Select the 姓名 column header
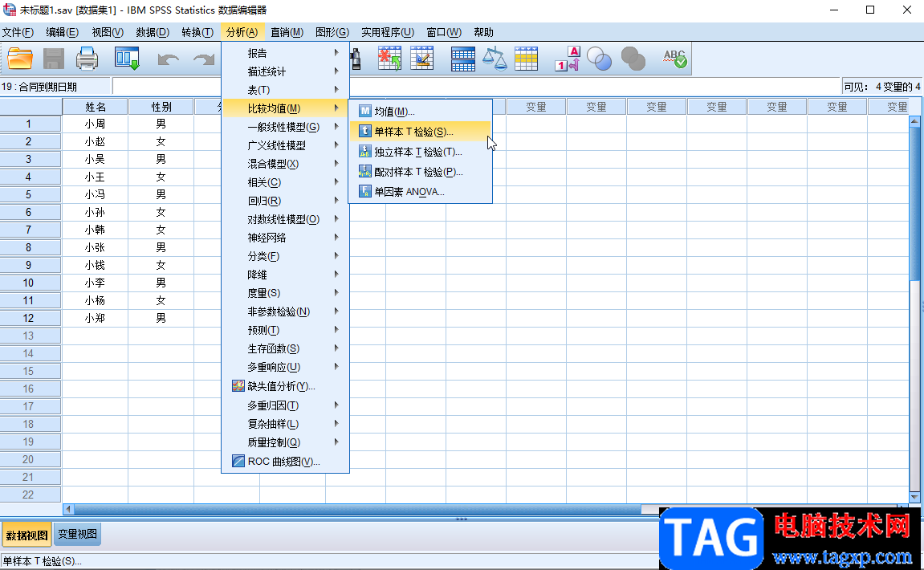 (96, 107)
